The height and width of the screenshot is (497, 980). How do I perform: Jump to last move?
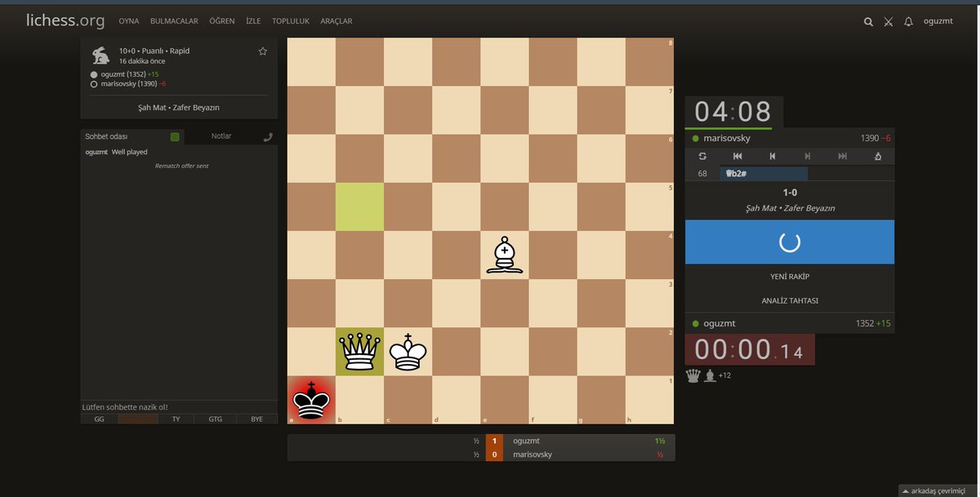tap(843, 156)
